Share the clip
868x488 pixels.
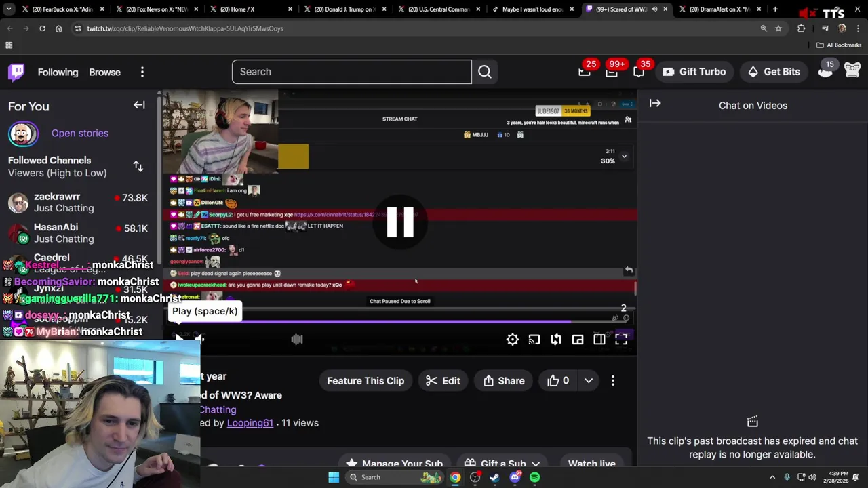(504, 381)
